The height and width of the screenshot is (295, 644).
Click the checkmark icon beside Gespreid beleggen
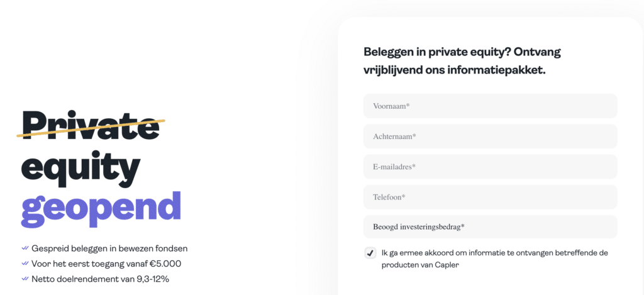click(25, 248)
